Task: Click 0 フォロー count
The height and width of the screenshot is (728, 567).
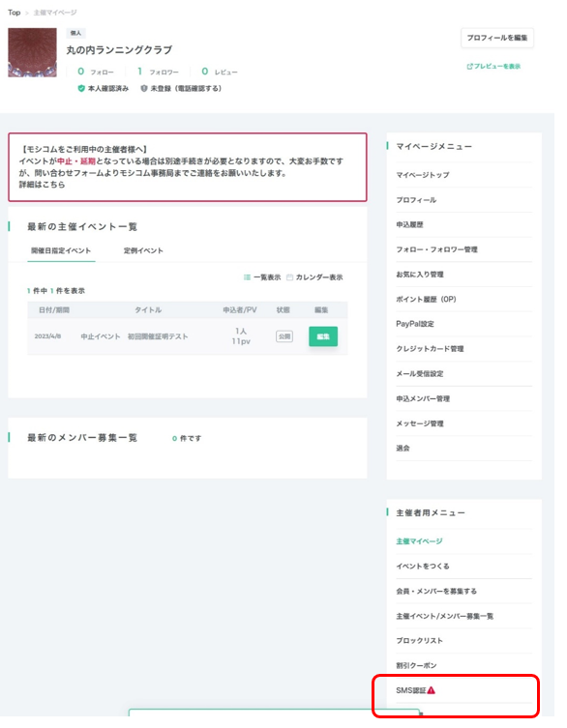Action: 96,72
